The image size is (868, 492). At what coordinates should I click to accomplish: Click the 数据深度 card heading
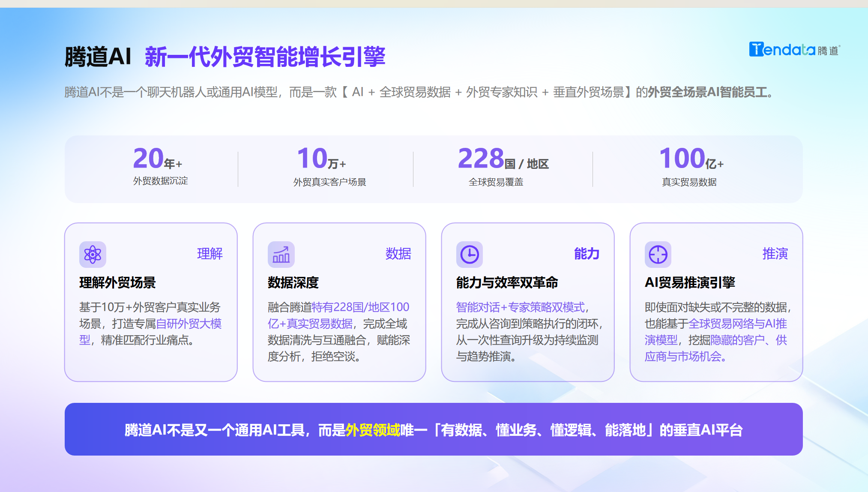click(x=293, y=282)
